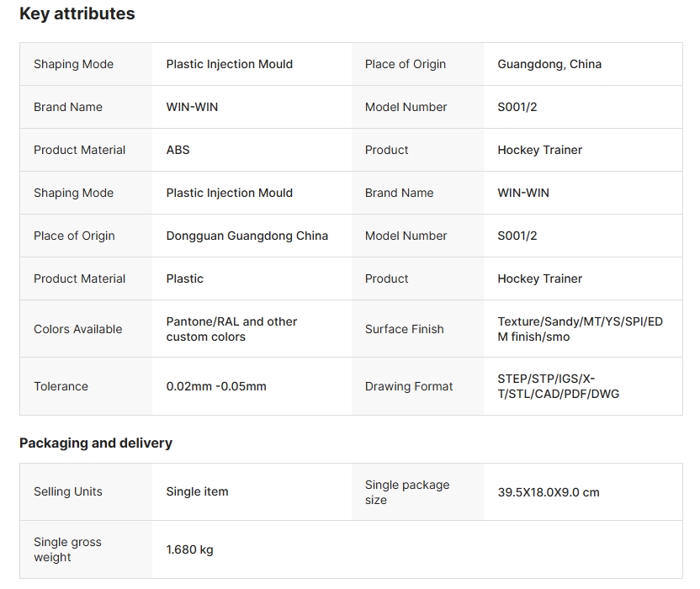Click the Key attributes heading

pyautogui.click(x=77, y=13)
